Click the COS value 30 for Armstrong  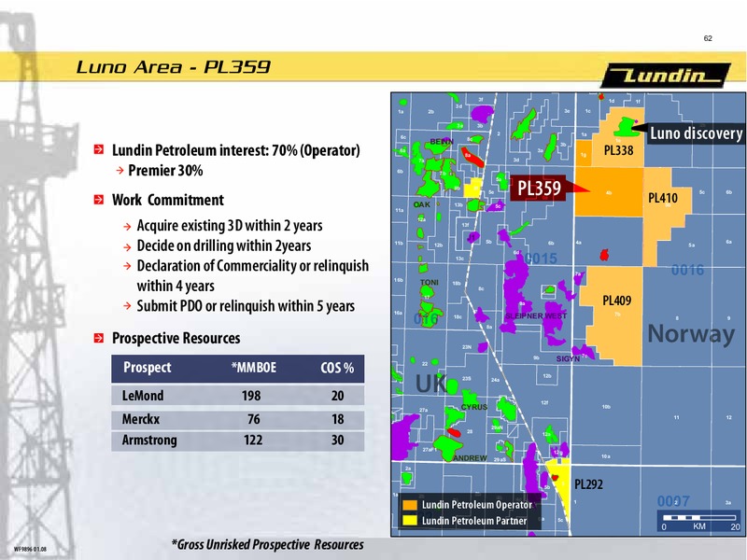[338, 440]
